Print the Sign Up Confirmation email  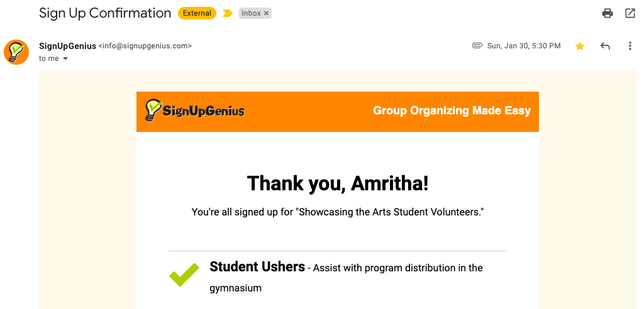(x=607, y=13)
